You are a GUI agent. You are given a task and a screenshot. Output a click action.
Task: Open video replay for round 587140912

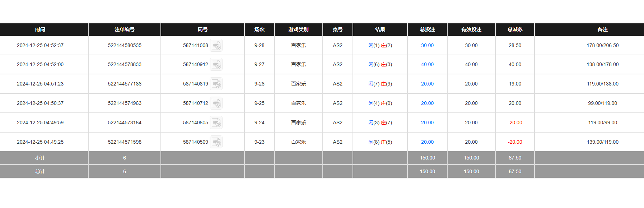point(216,65)
